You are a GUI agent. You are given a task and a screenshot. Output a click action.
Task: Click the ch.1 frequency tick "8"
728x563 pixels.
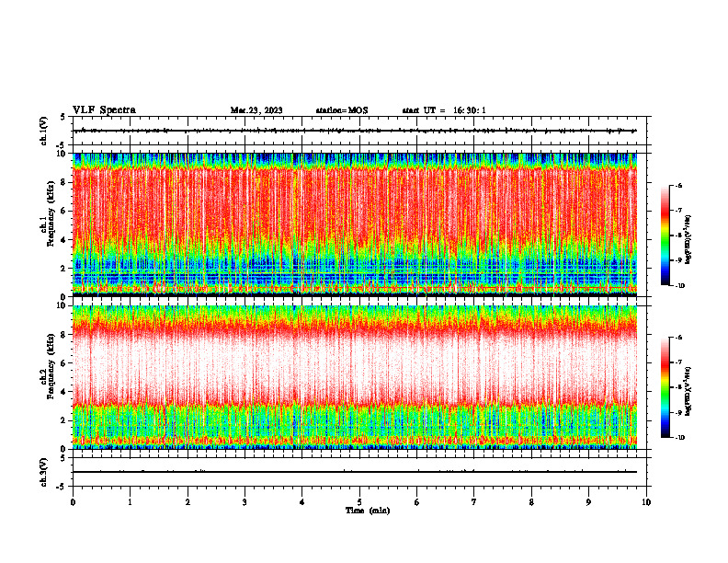pyautogui.click(x=64, y=182)
